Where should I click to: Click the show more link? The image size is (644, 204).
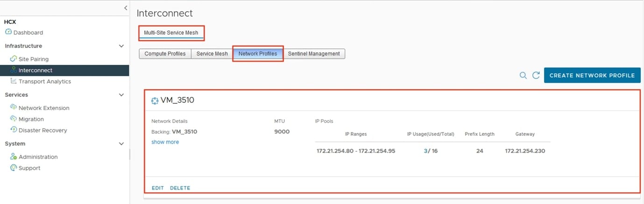(165, 142)
